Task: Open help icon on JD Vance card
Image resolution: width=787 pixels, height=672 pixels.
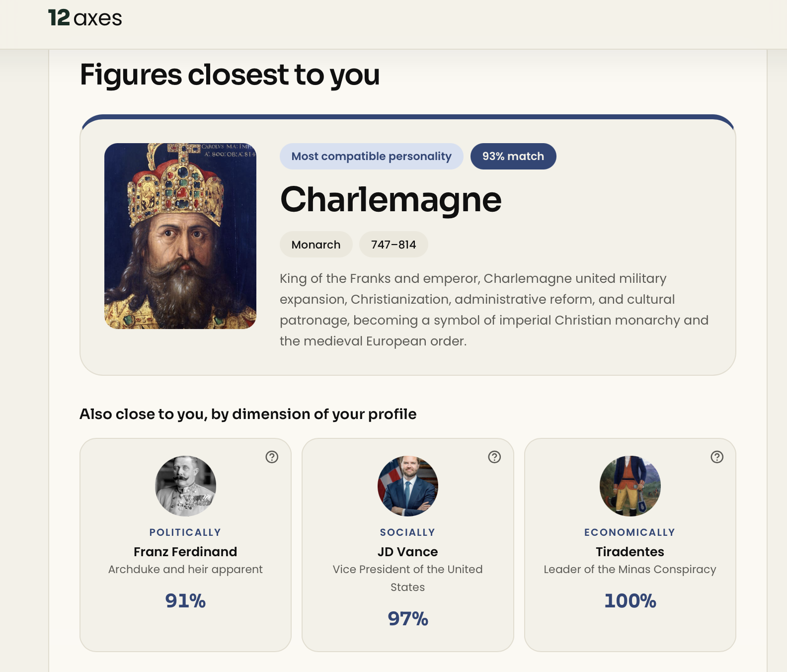Action: click(x=494, y=457)
